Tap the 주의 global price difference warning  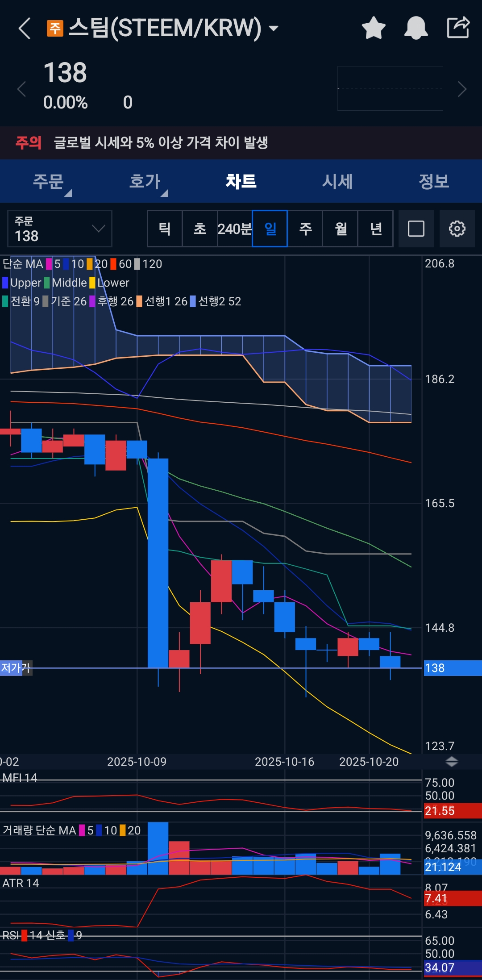pyautogui.click(x=241, y=143)
